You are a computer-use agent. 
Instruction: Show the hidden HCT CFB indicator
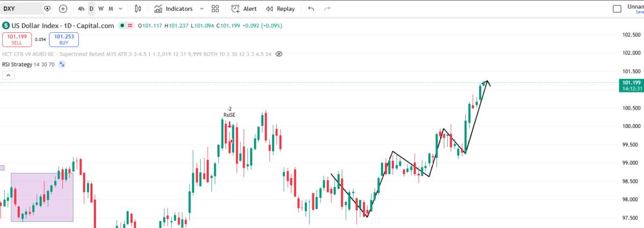tap(279, 54)
